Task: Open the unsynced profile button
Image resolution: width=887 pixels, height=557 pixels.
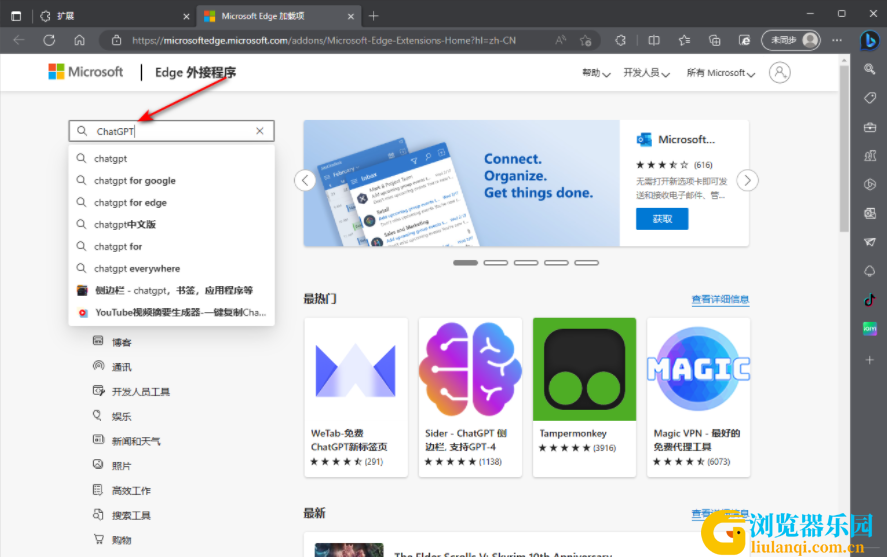Action: (x=791, y=40)
